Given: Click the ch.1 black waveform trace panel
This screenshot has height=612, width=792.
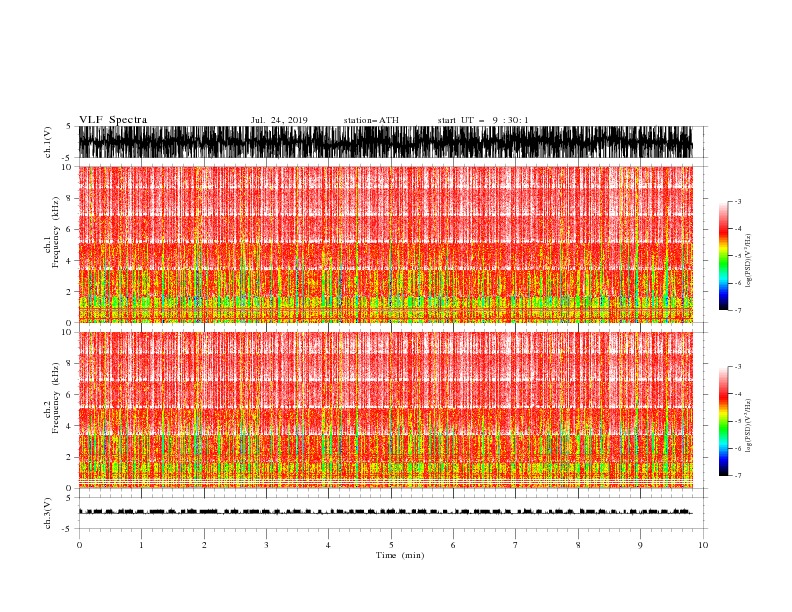Looking at the screenshot, I should [385, 142].
